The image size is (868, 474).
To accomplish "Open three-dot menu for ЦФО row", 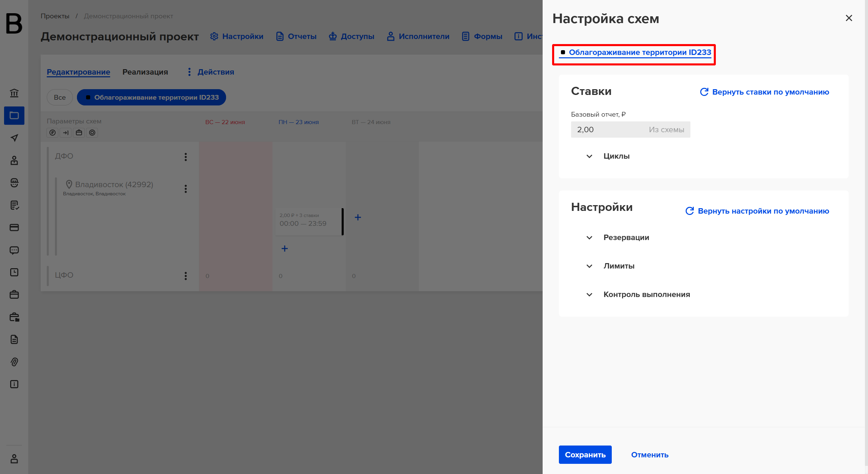I will [186, 276].
